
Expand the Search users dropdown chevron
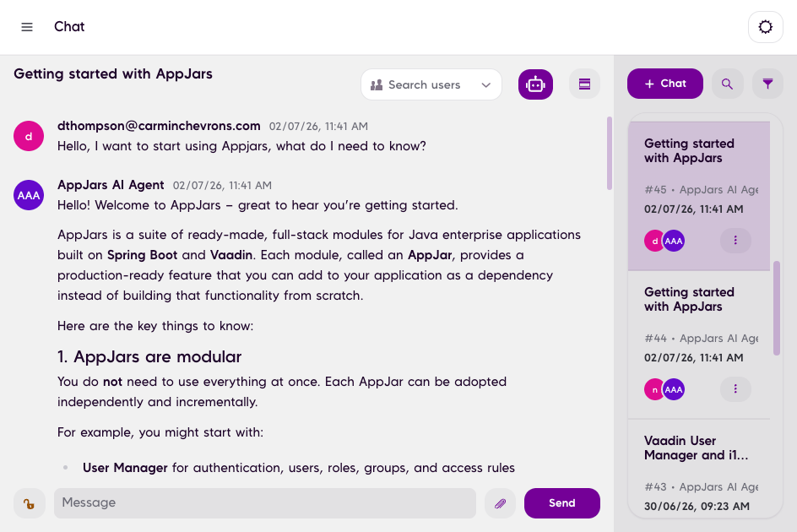(x=486, y=85)
